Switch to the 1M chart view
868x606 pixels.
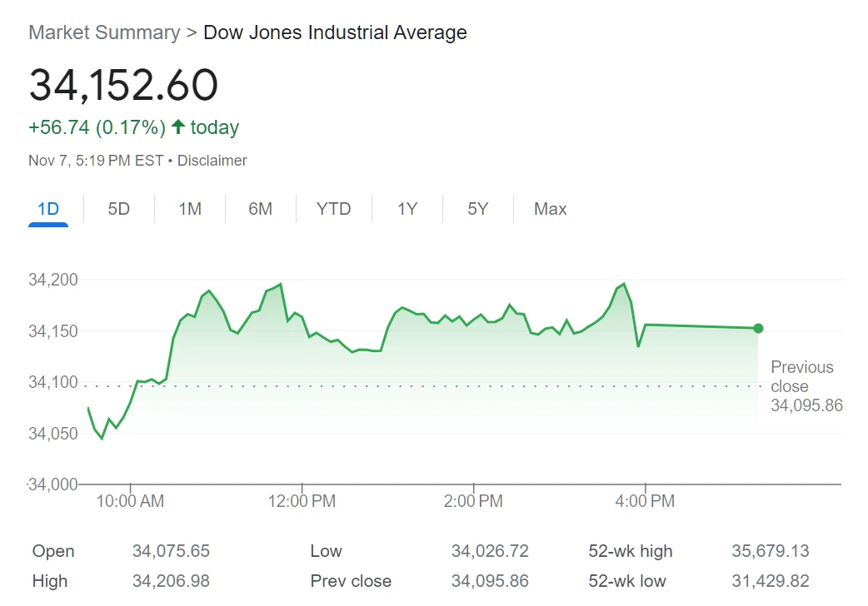(189, 209)
